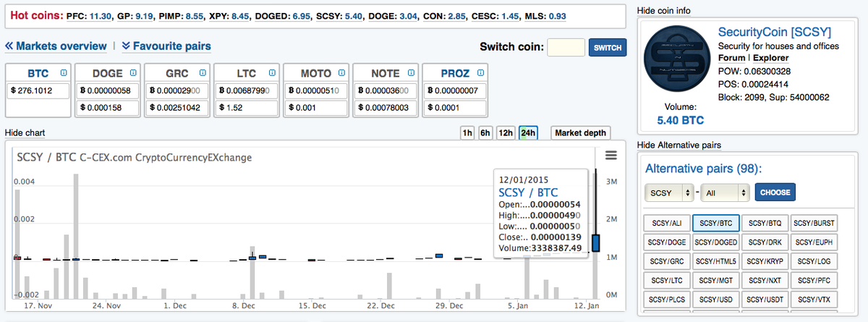Select the SCSY/NXT pair
This screenshot has width=868, height=322.
(x=764, y=279)
